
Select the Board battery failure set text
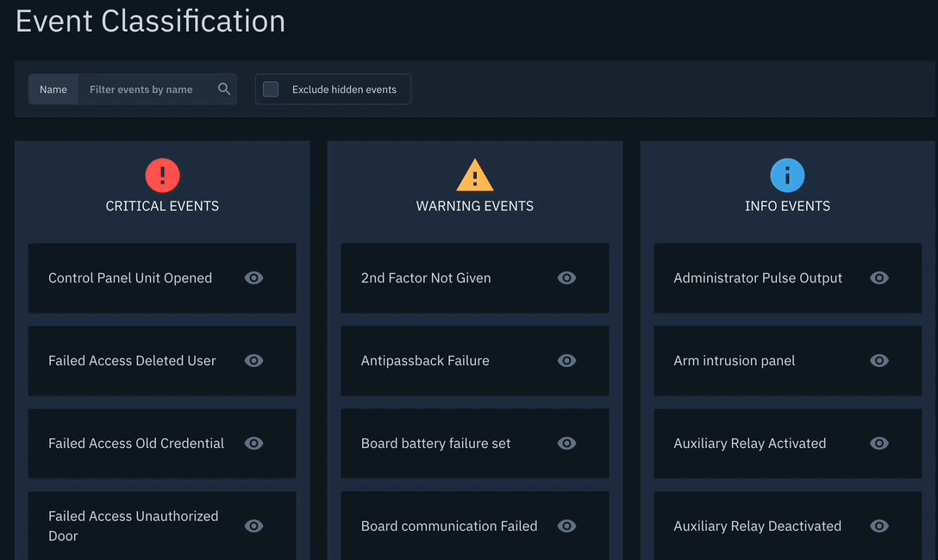point(435,444)
